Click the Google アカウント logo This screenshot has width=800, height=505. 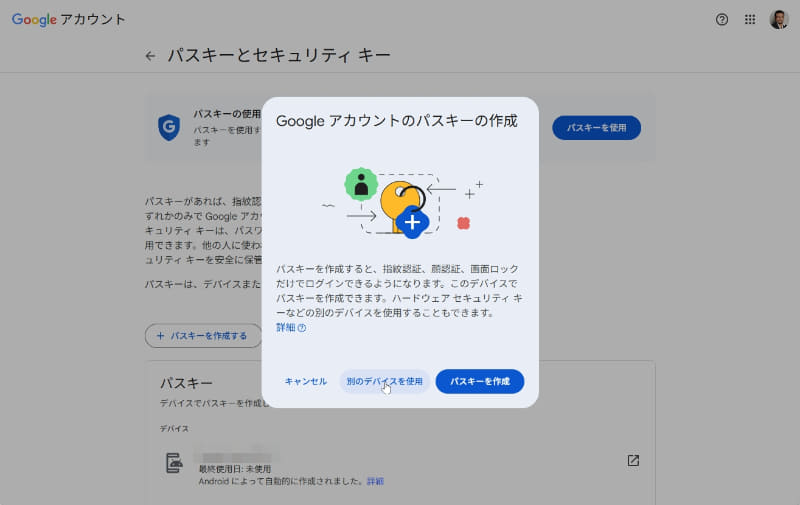point(68,19)
